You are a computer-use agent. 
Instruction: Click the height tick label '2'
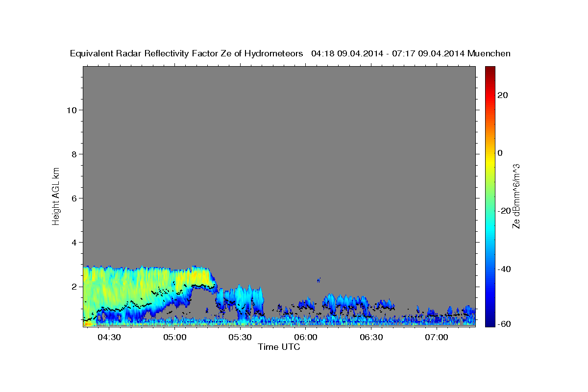point(75,286)
